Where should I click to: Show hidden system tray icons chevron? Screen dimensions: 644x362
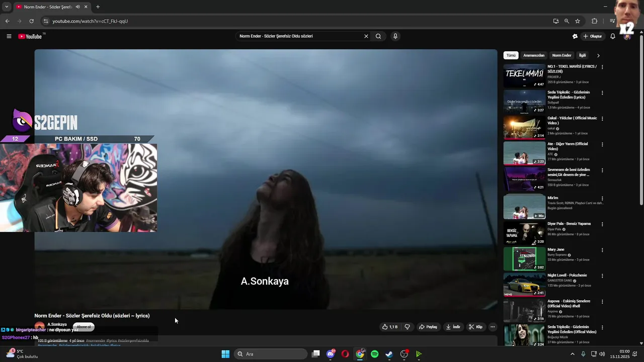coord(572,354)
